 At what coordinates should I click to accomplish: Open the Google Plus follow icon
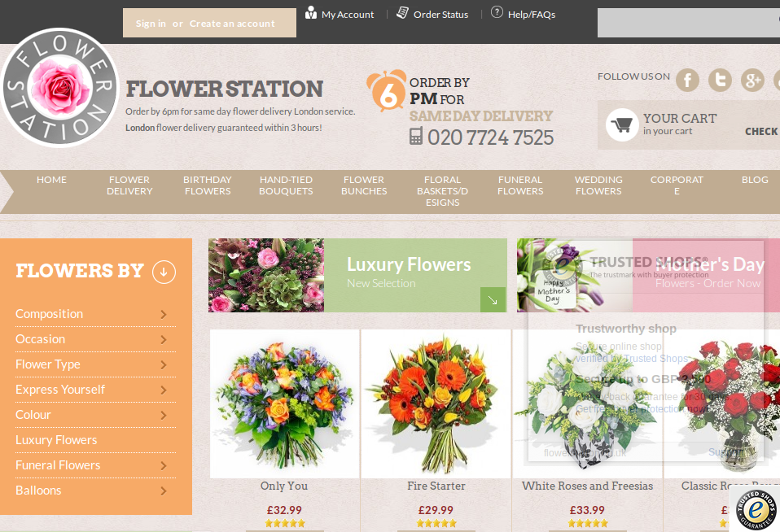752,80
